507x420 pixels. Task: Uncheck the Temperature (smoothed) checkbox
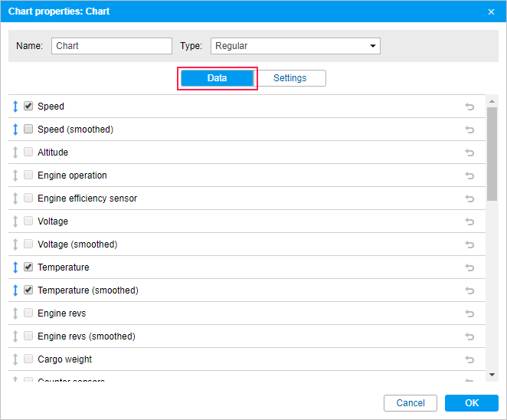[28, 290]
